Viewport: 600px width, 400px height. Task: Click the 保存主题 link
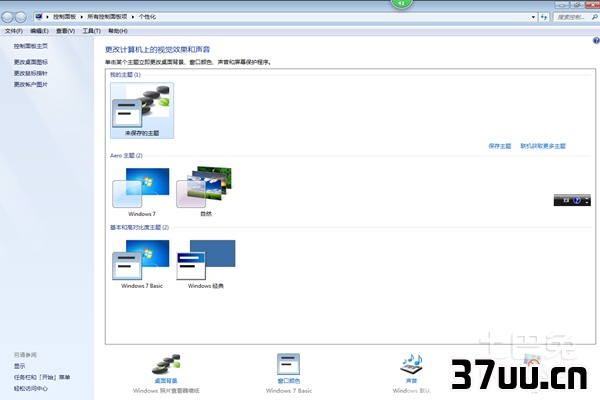[500, 146]
